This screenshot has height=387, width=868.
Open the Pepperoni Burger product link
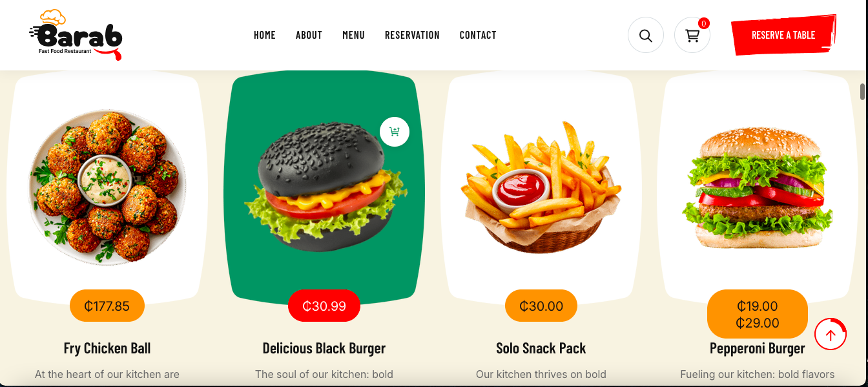(x=758, y=348)
